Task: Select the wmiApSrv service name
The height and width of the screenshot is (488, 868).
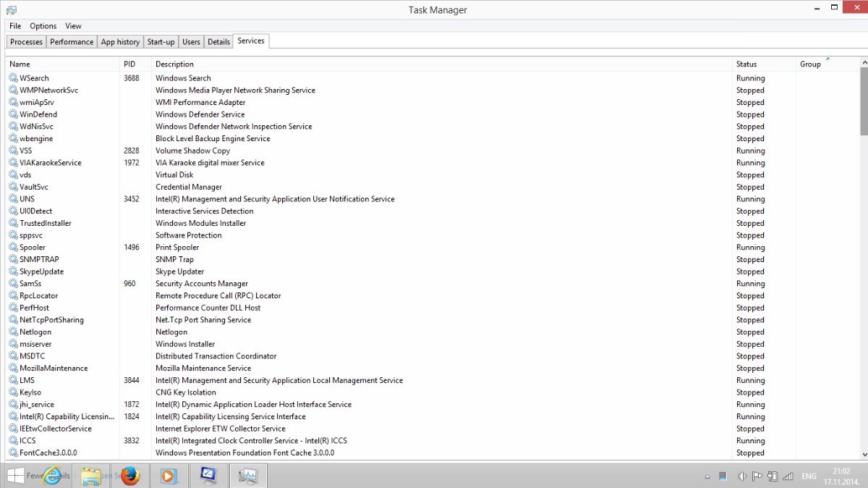Action: pyautogui.click(x=37, y=103)
